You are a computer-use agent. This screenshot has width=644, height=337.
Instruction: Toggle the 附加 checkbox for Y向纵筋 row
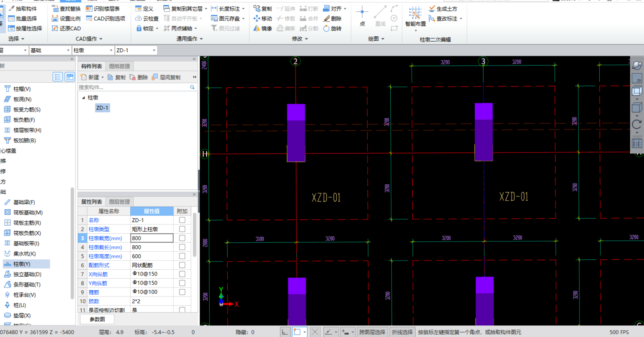[x=182, y=283]
